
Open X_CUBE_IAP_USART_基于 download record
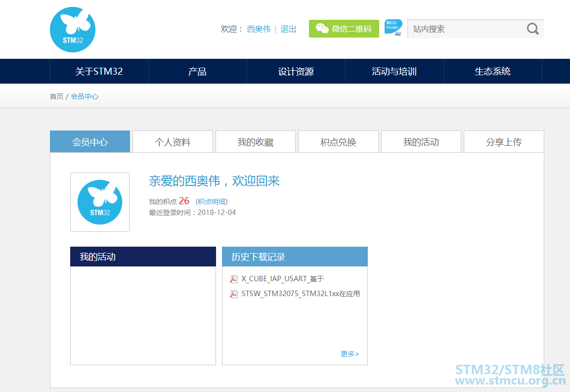282,279
